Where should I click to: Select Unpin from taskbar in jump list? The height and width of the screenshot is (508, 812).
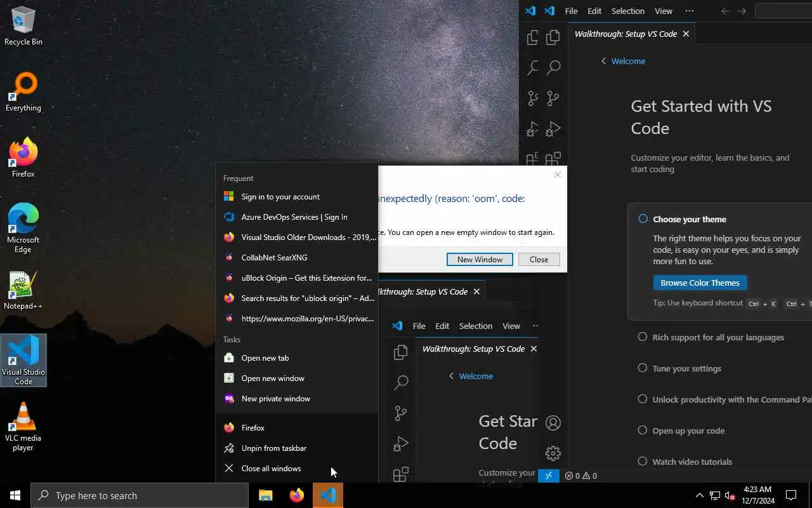point(297,448)
